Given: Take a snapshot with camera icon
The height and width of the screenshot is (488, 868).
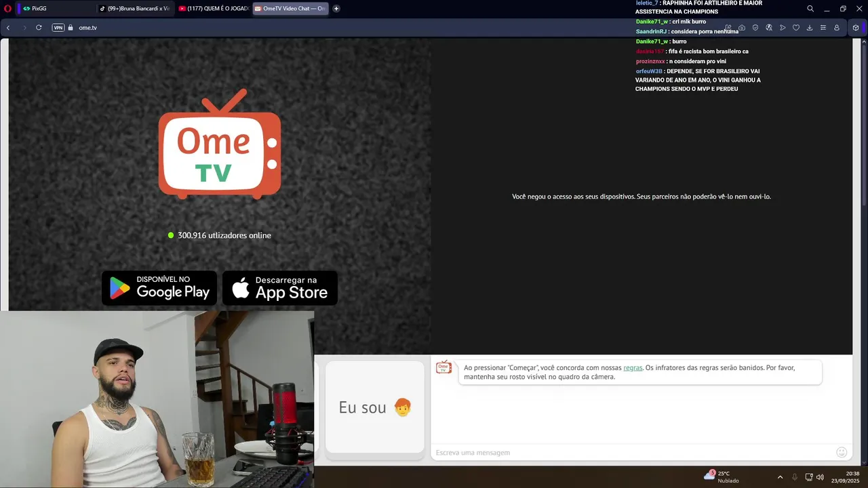Looking at the screenshot, I should tap(742, 28).
